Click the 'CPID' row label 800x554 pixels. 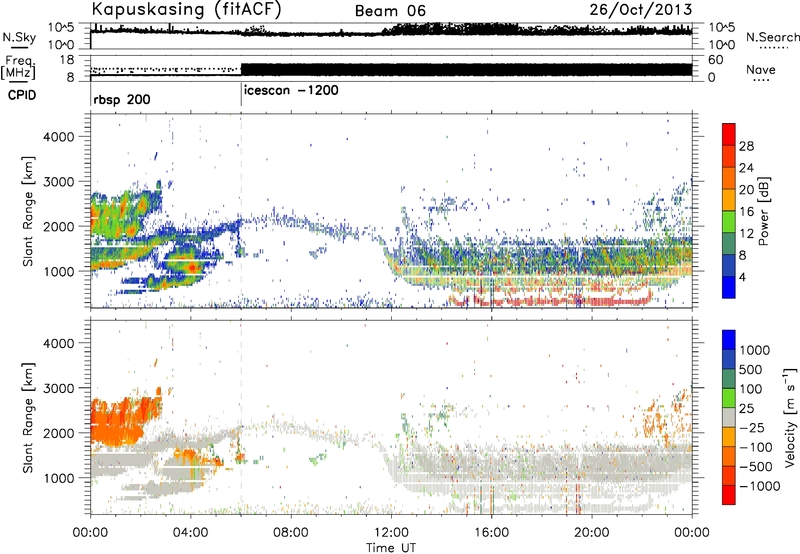pos(22,95)
